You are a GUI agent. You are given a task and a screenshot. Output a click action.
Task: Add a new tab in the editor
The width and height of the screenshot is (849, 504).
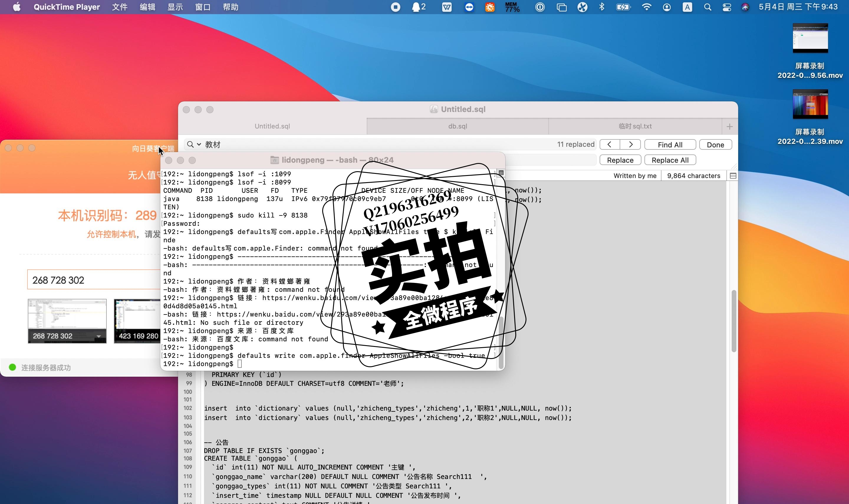point(729,126)
